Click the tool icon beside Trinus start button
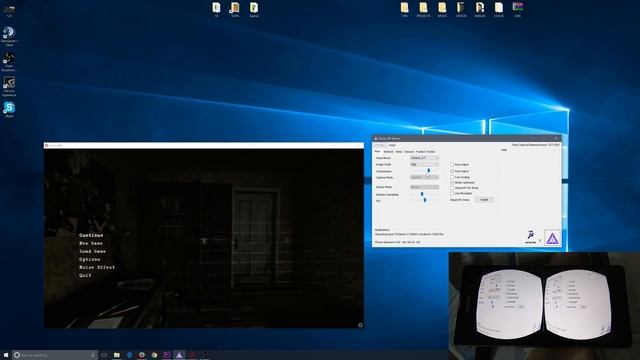 [x=531, y=237]
